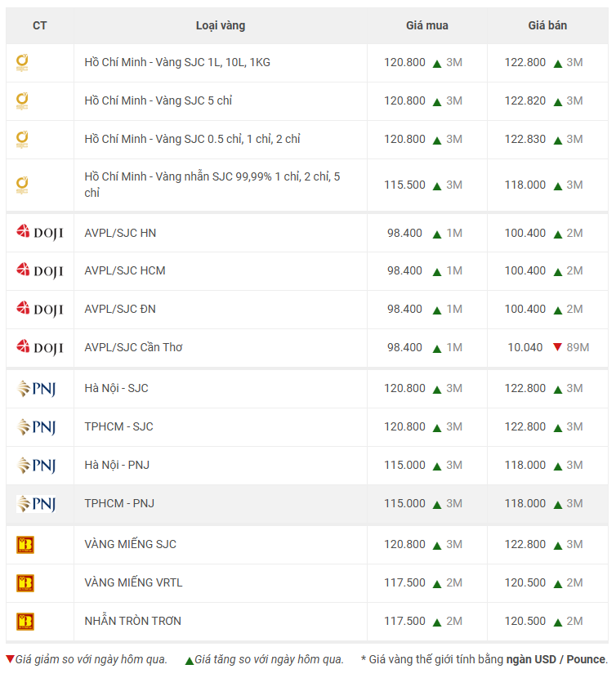This screenshot has width=616, height=678.
Task: Click DOJI logo in the AVPL/SJC Cần Thơ row
Action: click(x=40, y=347)
